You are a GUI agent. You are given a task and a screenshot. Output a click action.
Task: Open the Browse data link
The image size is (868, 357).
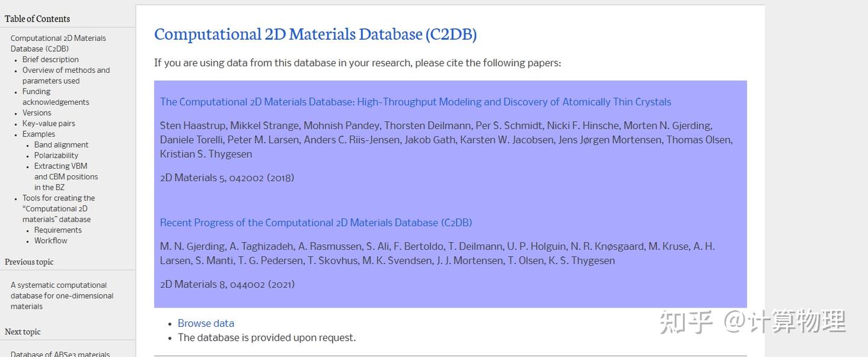pos(206,323)
